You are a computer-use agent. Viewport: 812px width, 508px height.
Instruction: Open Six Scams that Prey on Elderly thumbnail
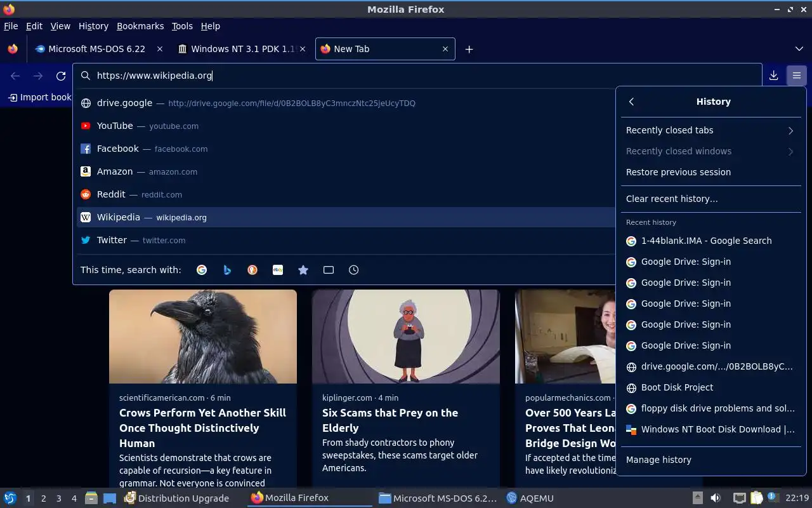tap(406, 337)
